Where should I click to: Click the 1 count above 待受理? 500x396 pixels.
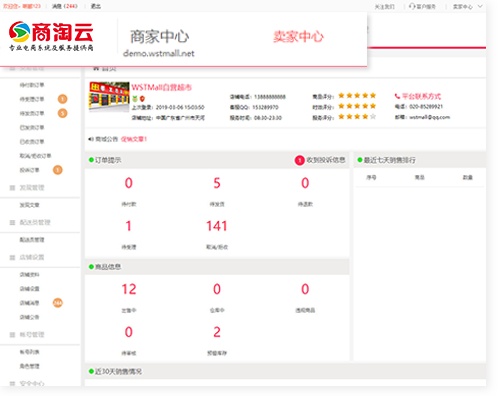128,226
